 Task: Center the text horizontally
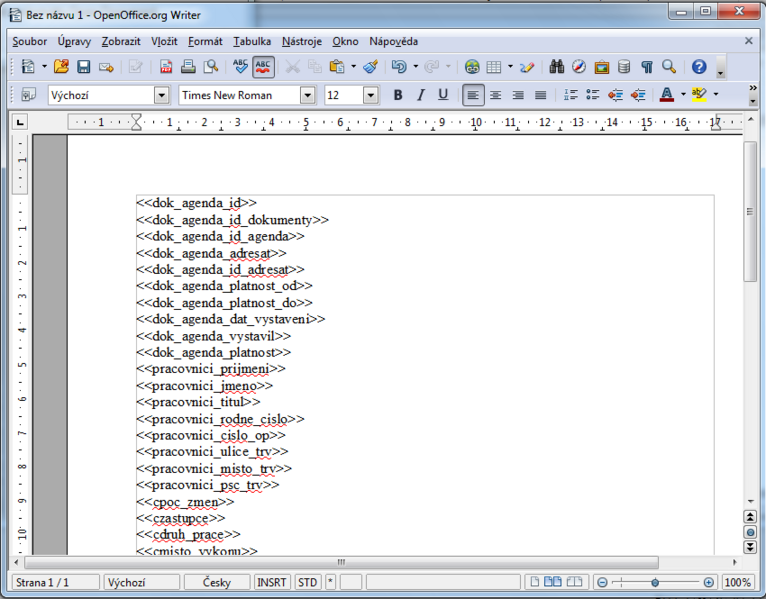(x=495, y=95)
